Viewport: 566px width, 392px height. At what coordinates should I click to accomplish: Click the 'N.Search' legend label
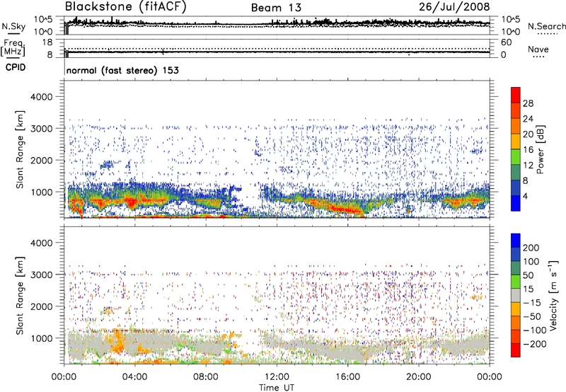click(x=546, y=26)
